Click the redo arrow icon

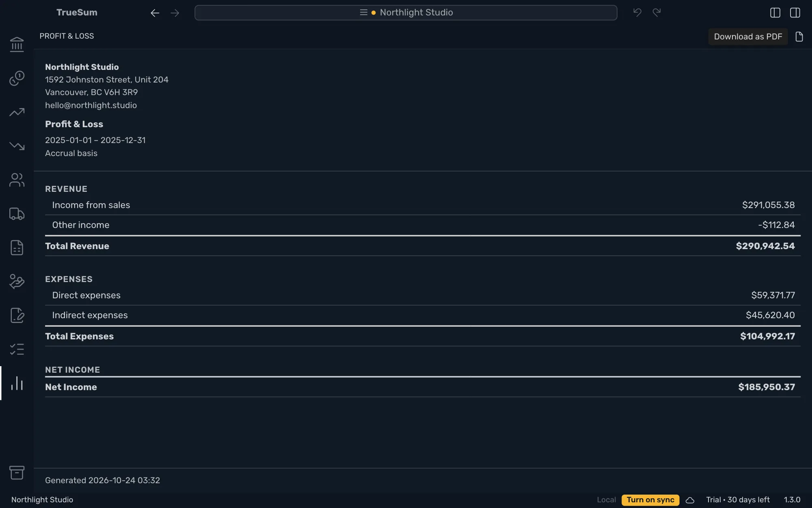tap(657, 13)
